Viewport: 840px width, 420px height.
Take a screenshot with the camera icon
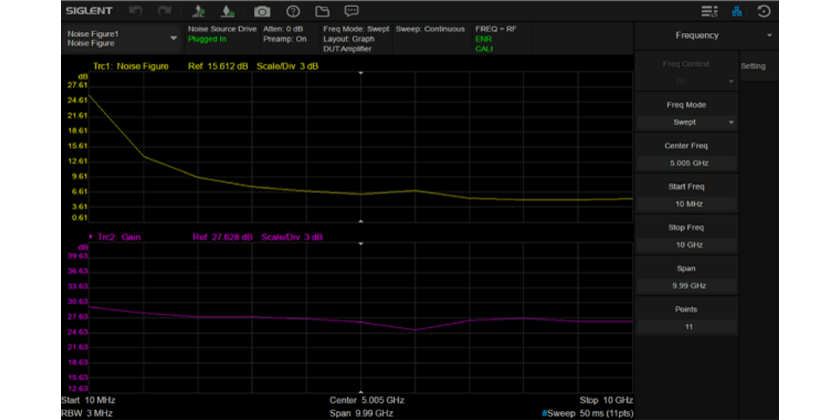coord(262,11)
